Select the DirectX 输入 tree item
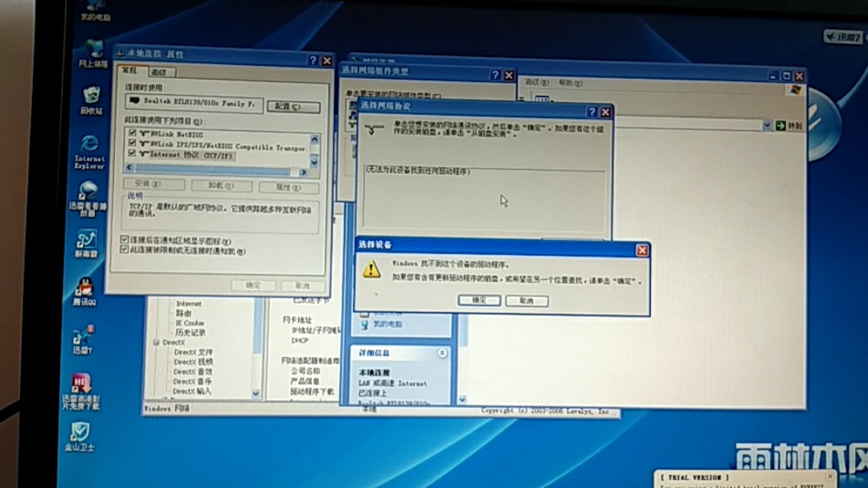Image resolution: width=868 pixels, height=488 pixels. [x=192, y=391]
